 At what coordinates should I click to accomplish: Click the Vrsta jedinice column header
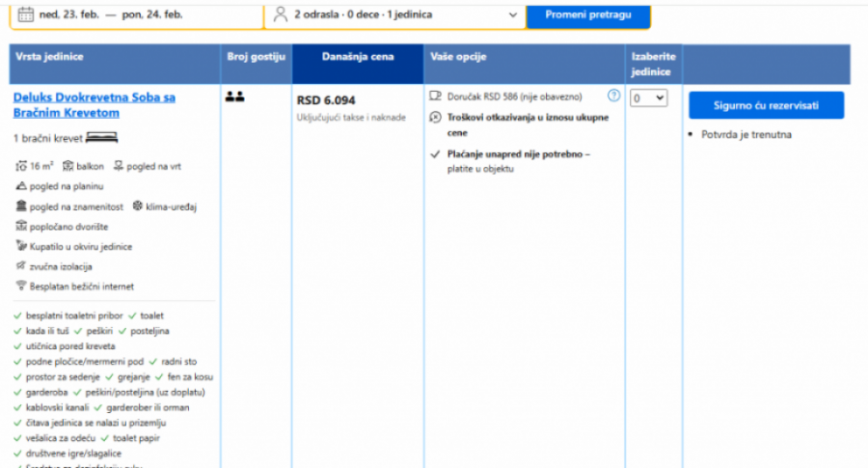[x=49, y=57]
